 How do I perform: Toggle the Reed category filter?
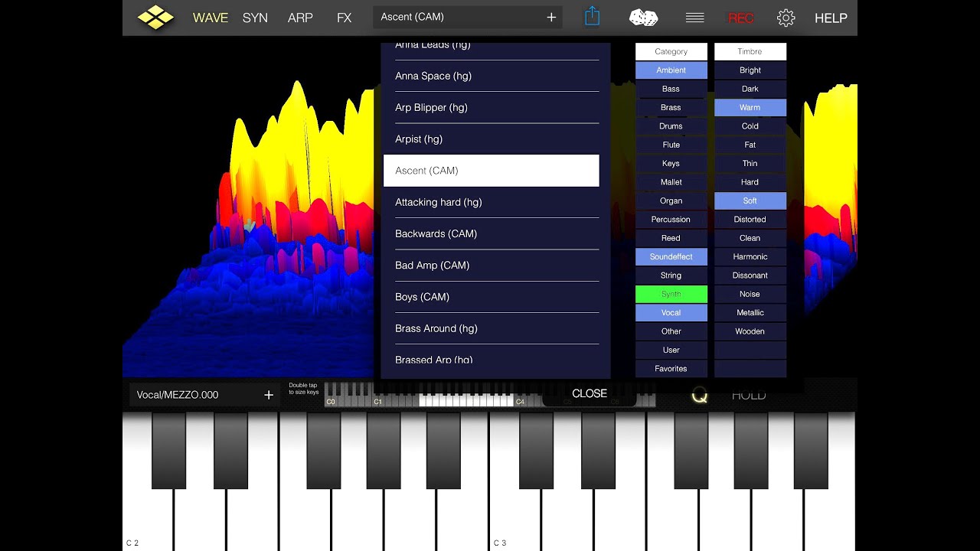[671, 238]
